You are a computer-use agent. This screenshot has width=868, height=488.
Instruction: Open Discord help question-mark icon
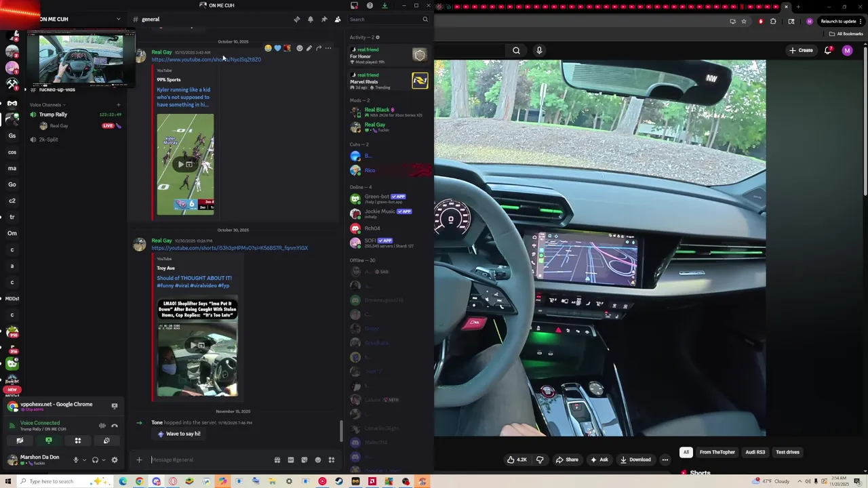(370, 5)
